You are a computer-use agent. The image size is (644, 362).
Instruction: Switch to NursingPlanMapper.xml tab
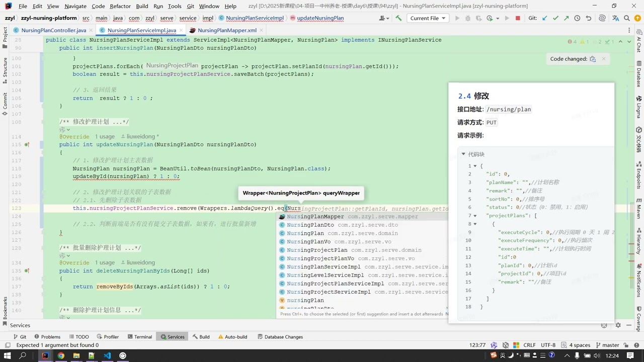click(x=227, y=30)
